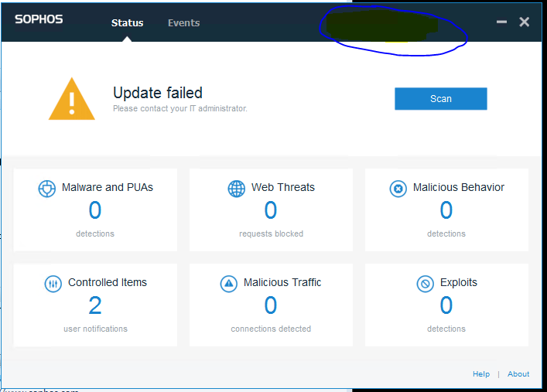The height and width of the screenshot is (392, 547).
Task: Open Malicious Traffic connections count
Action: (x=271, y=305)
